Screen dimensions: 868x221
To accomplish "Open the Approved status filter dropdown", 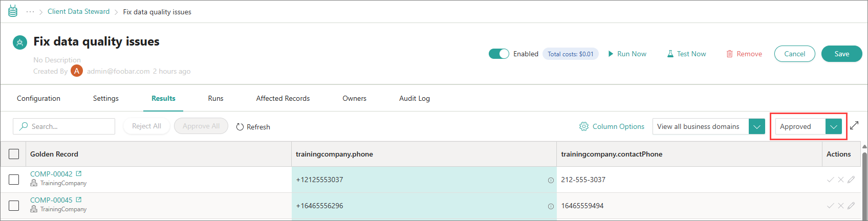I will click(x=833, y=126).
